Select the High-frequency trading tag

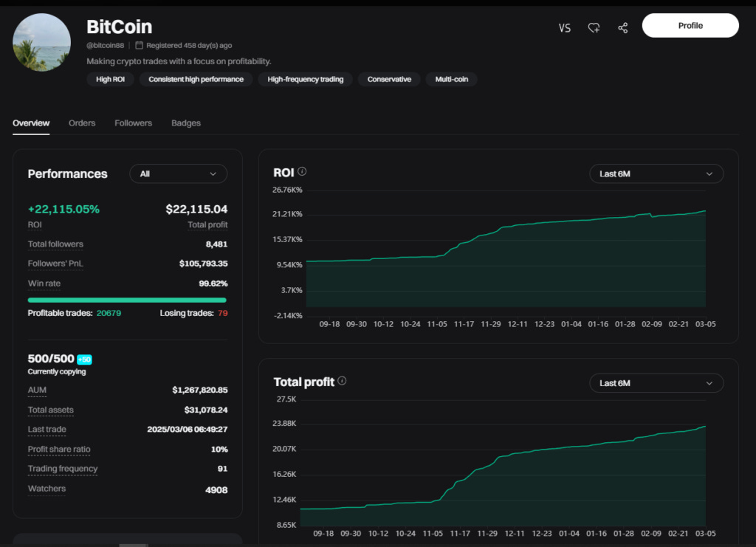305,79
